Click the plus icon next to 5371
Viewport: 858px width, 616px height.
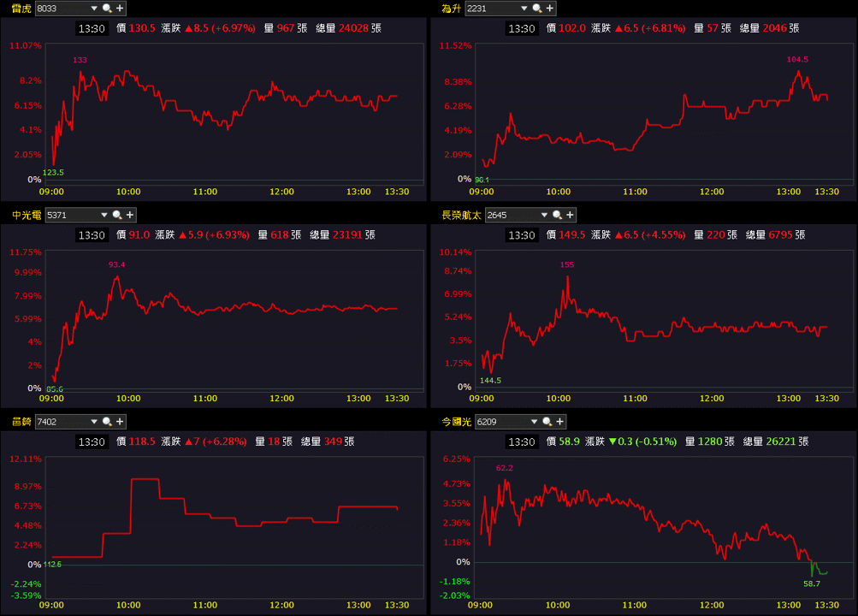pyautogui.click(x=130, y=215)
